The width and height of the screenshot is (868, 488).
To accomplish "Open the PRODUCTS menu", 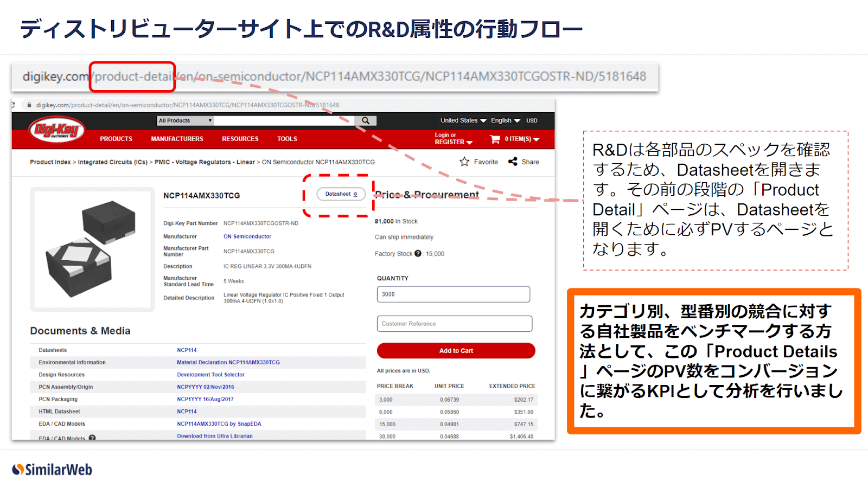I will 116,139.
